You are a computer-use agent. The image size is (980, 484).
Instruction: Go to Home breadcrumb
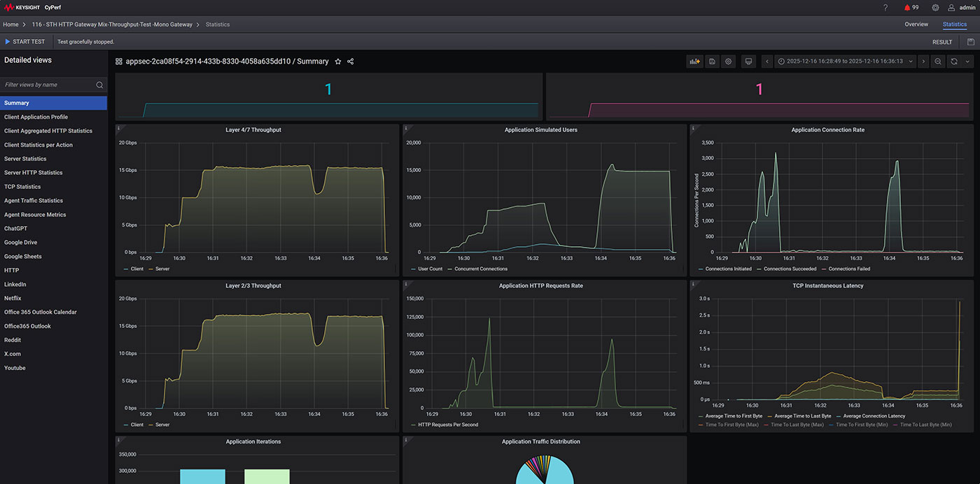pyautogui.click(x=10, y=24)
